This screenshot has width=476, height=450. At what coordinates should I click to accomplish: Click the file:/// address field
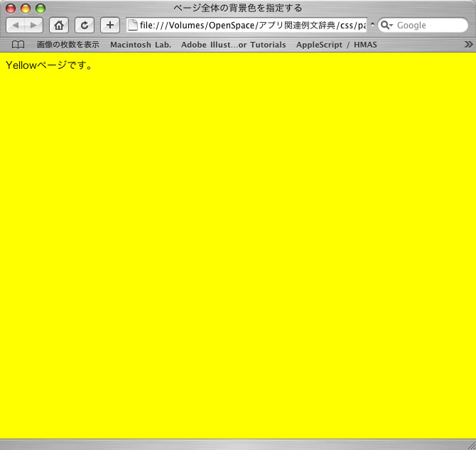(x=247, y=25)
